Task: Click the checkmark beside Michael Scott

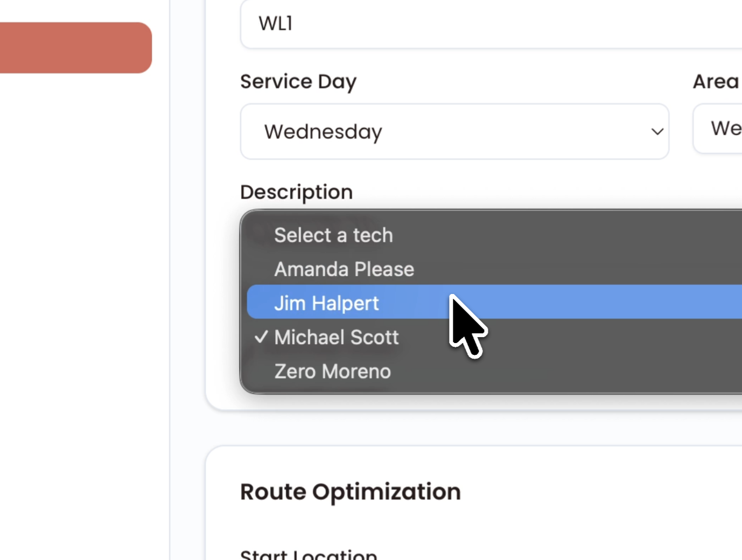Action: [261, 337]
